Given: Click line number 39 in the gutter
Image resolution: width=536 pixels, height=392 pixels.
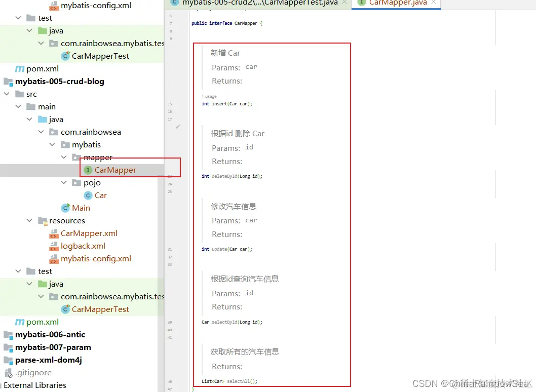Looking at the screenshot, I should click(170, 322).
